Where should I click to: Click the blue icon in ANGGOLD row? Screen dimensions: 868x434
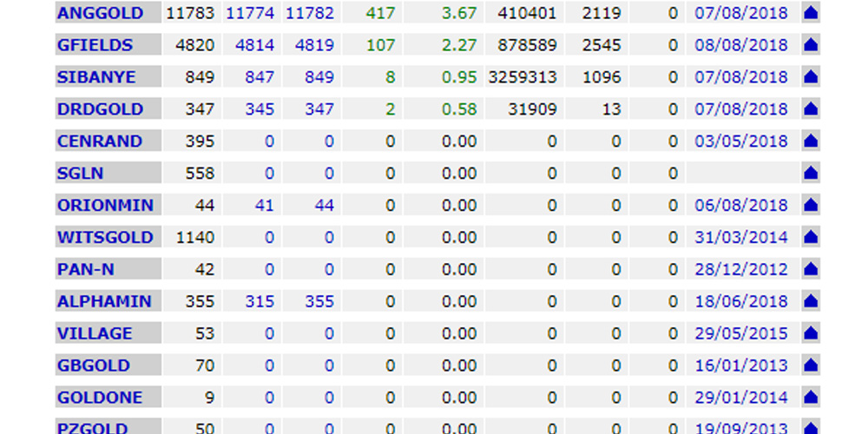(x=811, y=13)
